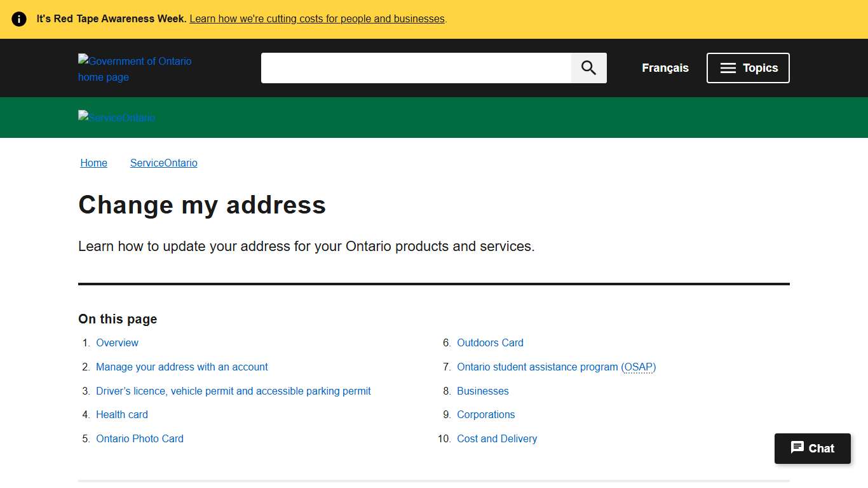Go to the Businesses section

(x=483, y=391)
